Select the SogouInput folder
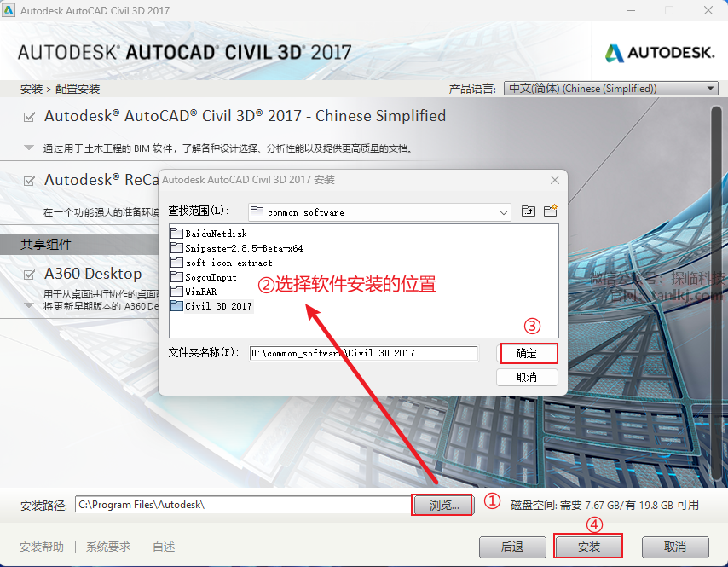The width and height of the screenshot is (728, 567). coord(204,277)
